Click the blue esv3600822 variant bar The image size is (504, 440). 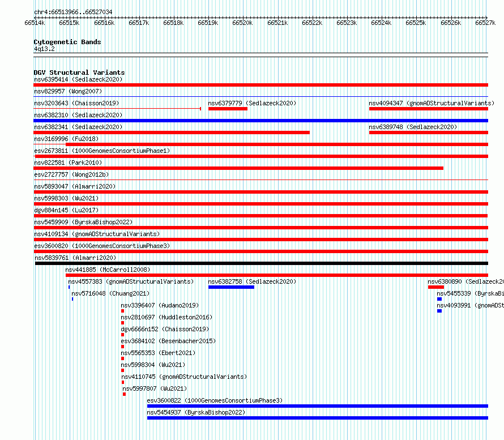318,406
